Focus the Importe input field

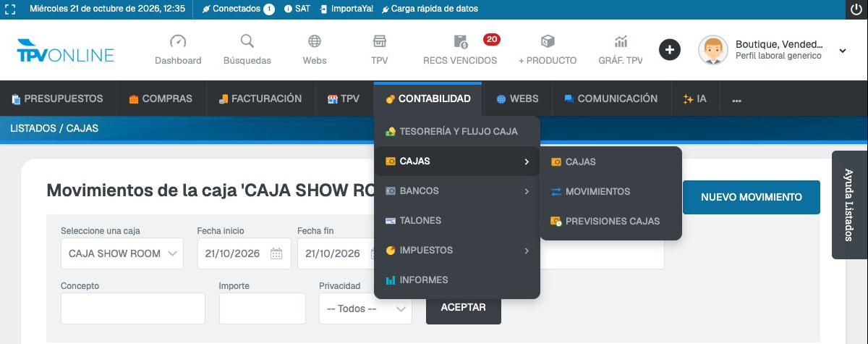pyautogui.click(x=263, y=309)
